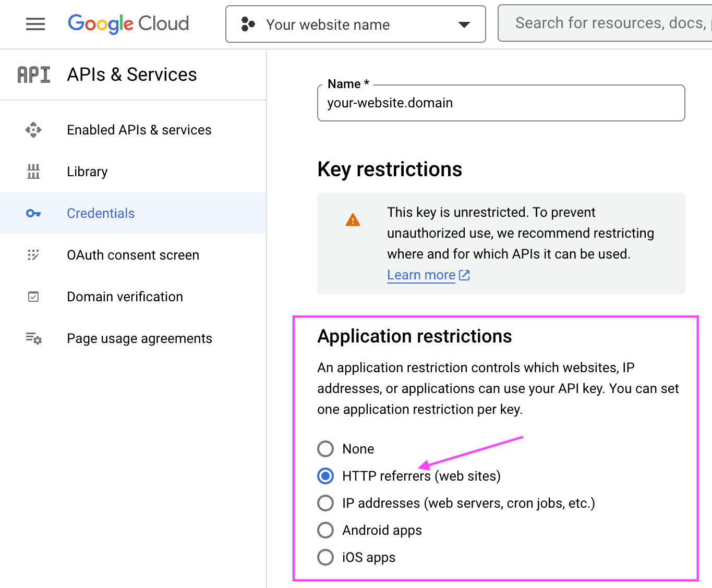Viewport: 712px width, 588px height.
Task: Follow the Learn more link
Action: (421, 275)
